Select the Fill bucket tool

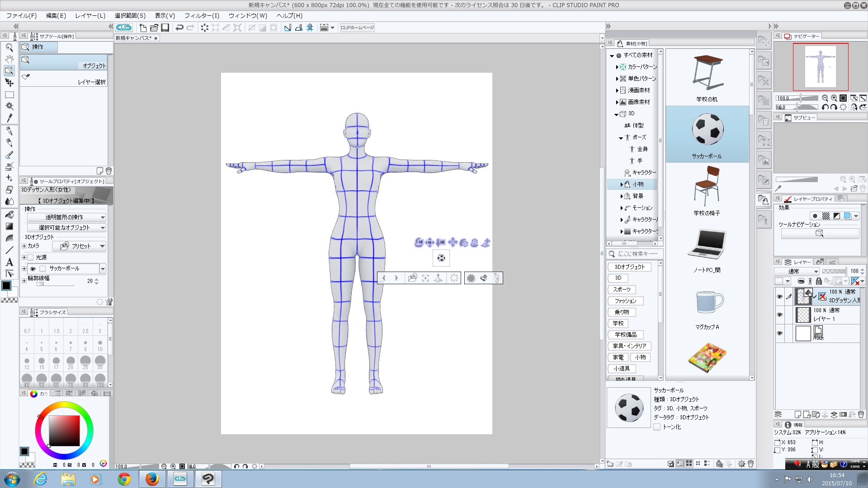pyautogui.click(x=9, y=215)
